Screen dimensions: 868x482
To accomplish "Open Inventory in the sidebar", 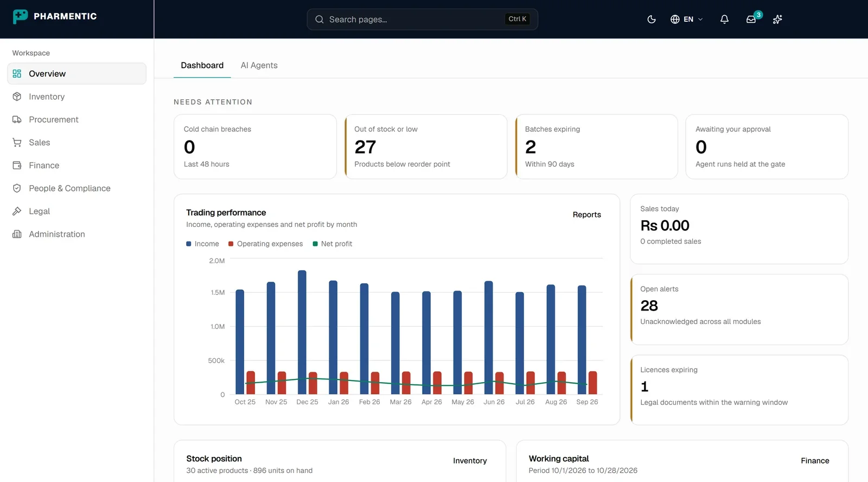I will [x=76, y=97].
